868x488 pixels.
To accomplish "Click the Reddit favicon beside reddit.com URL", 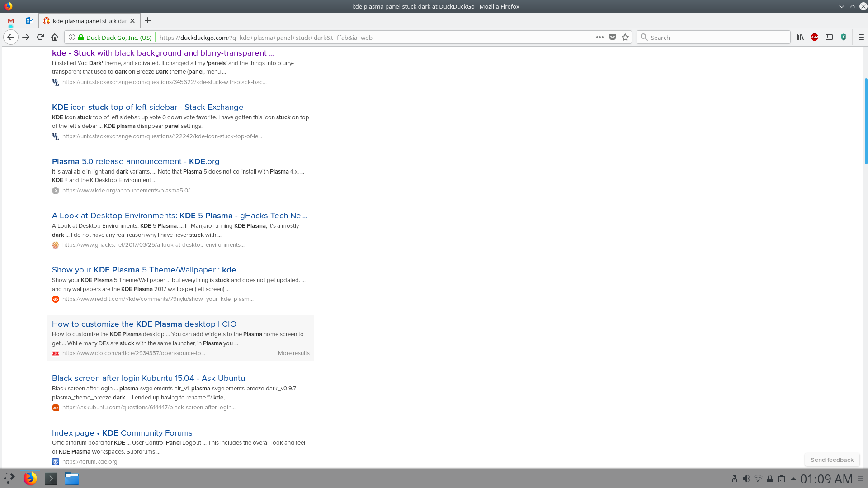I will [x=56, y=299].
